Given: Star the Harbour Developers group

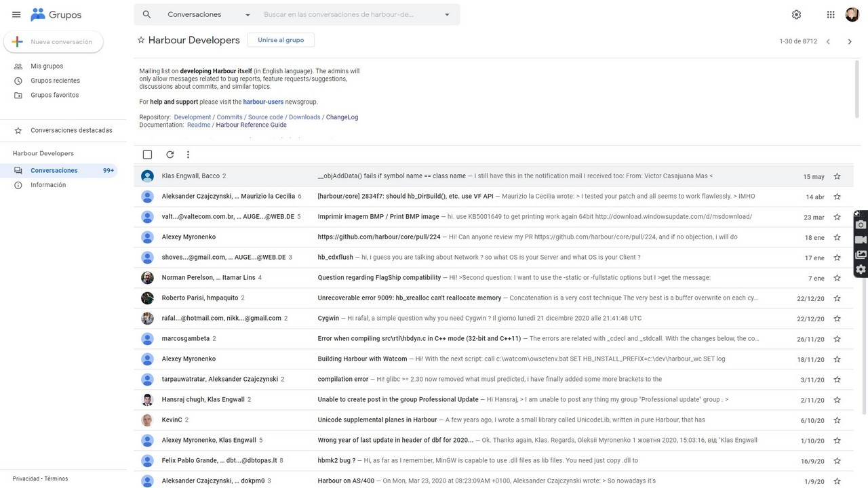Looking at the screenshot, I should click(x=141, y=40).
